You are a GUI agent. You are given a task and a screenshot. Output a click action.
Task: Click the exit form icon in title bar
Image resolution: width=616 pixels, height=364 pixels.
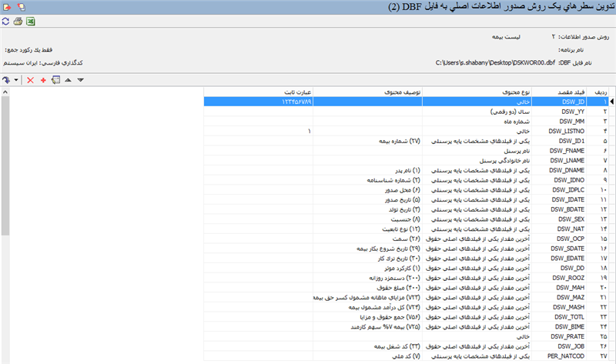pyautogui.click(x=6, y=6)
